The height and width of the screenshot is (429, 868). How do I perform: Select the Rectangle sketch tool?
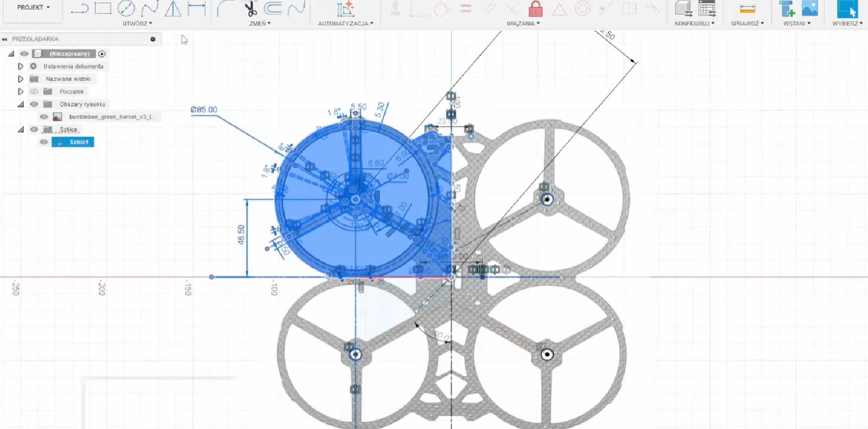point(103,8)
